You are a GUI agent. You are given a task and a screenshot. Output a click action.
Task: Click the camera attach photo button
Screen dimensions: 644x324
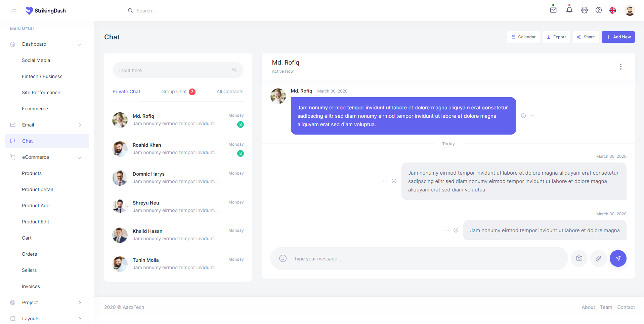tap(579, 258)
